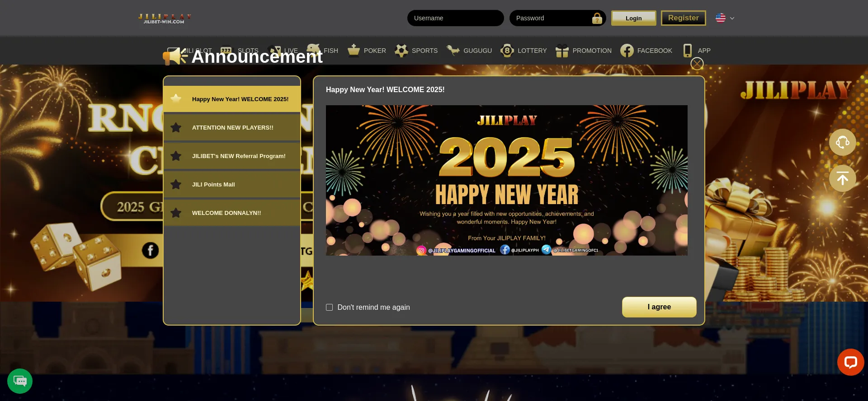Click the Sports soccer ball icon

tap(401, 51)
